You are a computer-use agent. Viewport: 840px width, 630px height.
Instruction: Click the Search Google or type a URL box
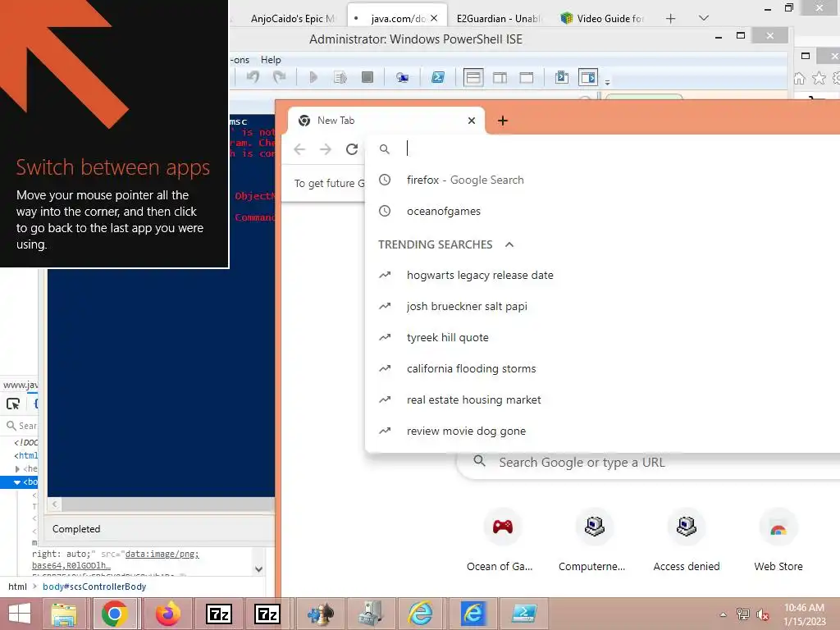(x=648, y=463)
